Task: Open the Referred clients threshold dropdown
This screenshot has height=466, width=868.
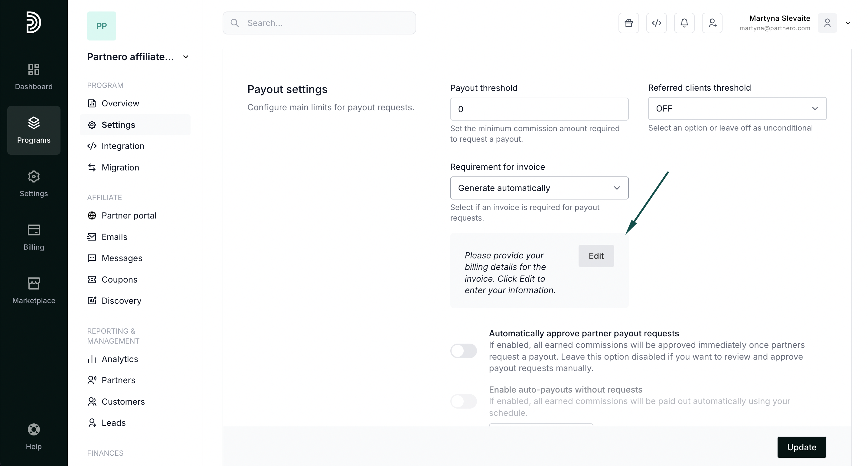Action: (737, 108)
